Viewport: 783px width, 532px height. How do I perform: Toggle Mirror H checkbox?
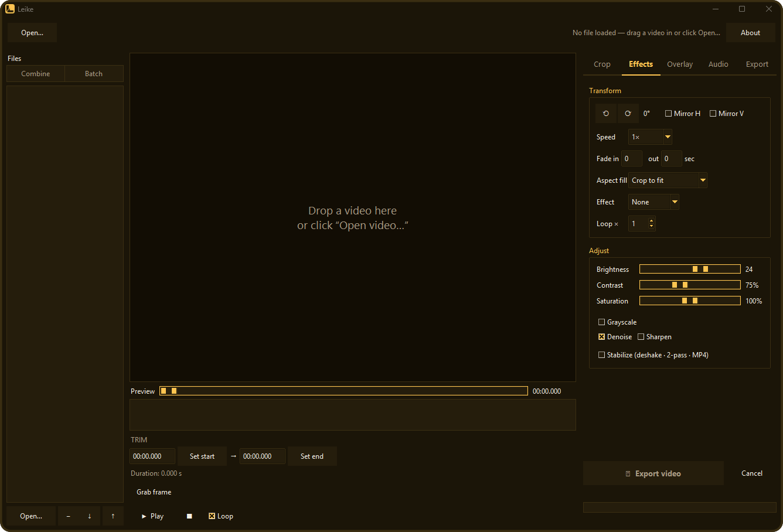(x=683, y=114)
